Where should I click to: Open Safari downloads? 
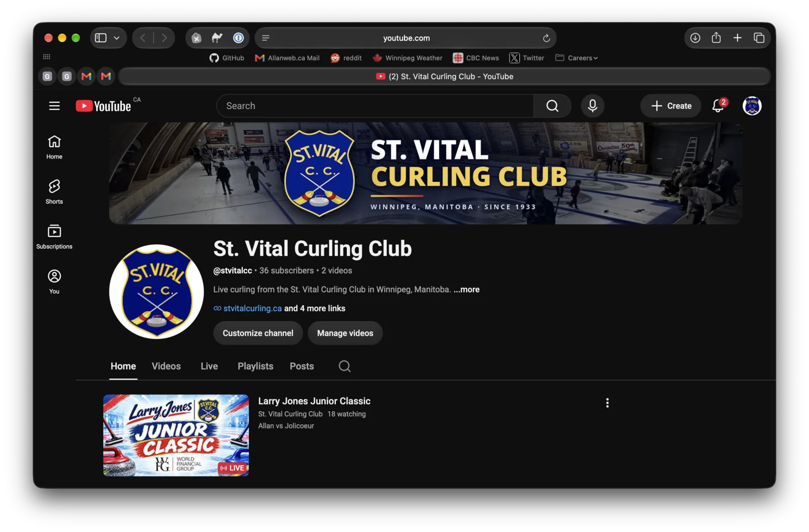695,38
